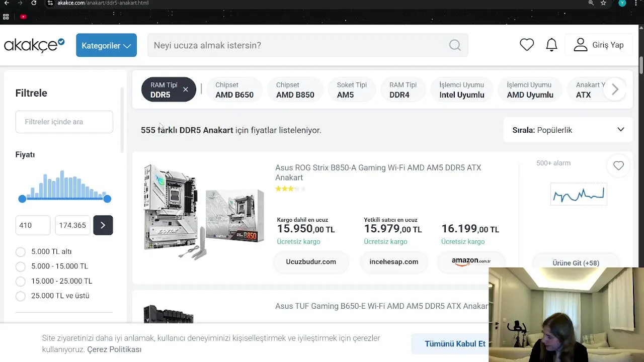Click the maximum price field 174.365
644x362 pixels.
(x=72, y=225)
